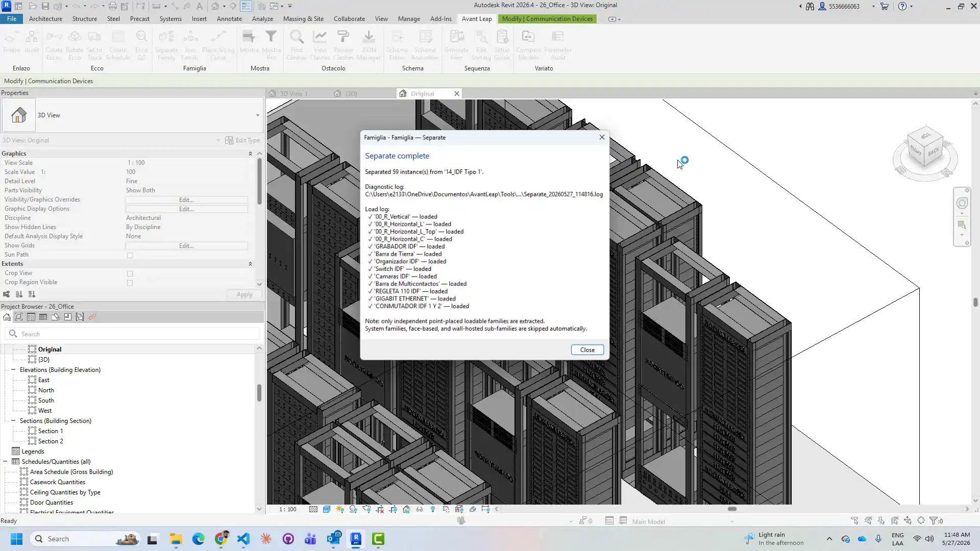
Task: Open the Customize Quick Access Toolbar dropdown
Action: click(290, 6)
